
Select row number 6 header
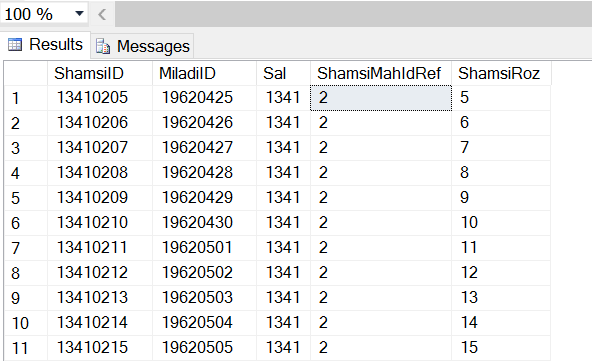(26, 223)
